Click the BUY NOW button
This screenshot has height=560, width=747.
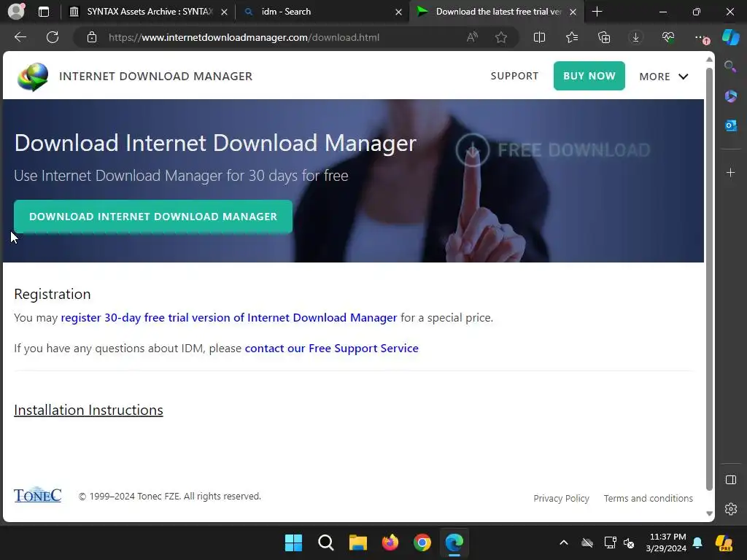[589, 76]
